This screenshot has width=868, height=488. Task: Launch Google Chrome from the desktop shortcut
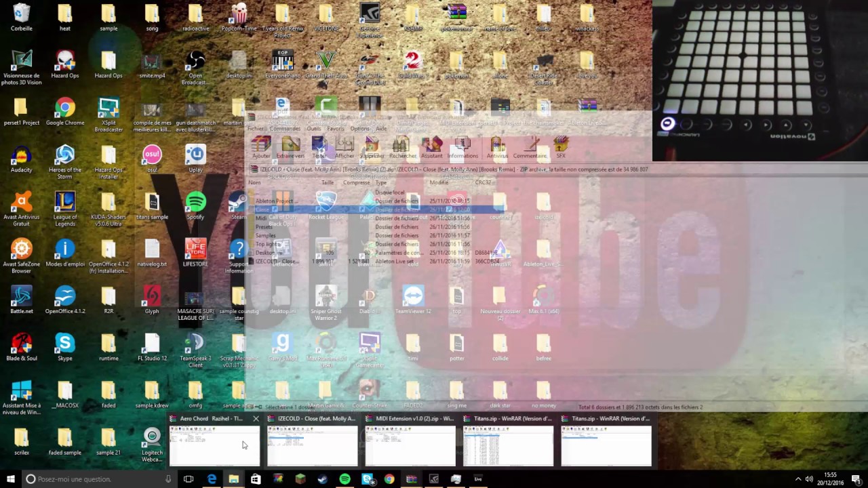[65, 112]
